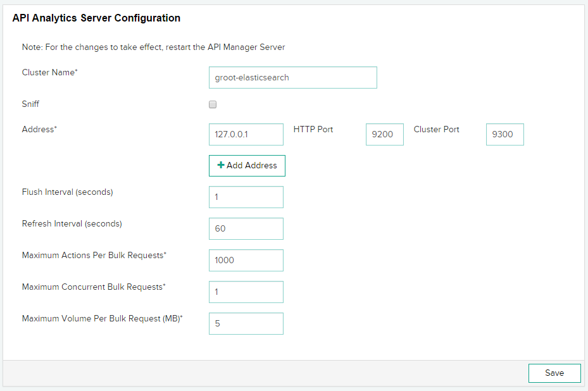Click the Sniff label text

31,104
